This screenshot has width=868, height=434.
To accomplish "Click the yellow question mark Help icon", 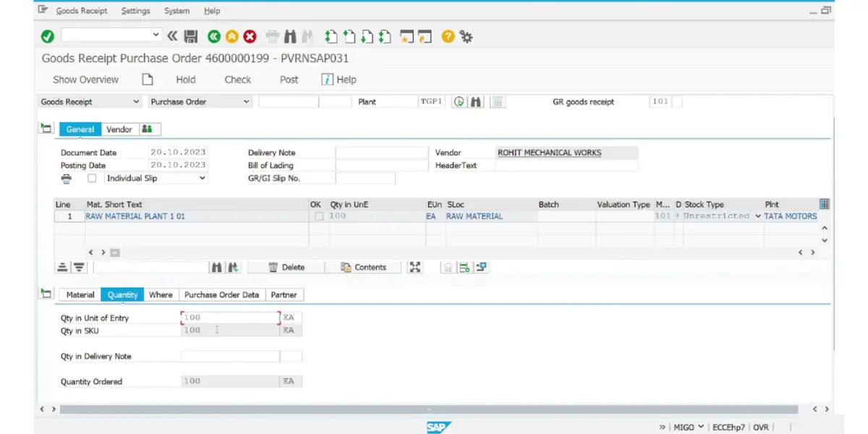I will pos(448,36).
